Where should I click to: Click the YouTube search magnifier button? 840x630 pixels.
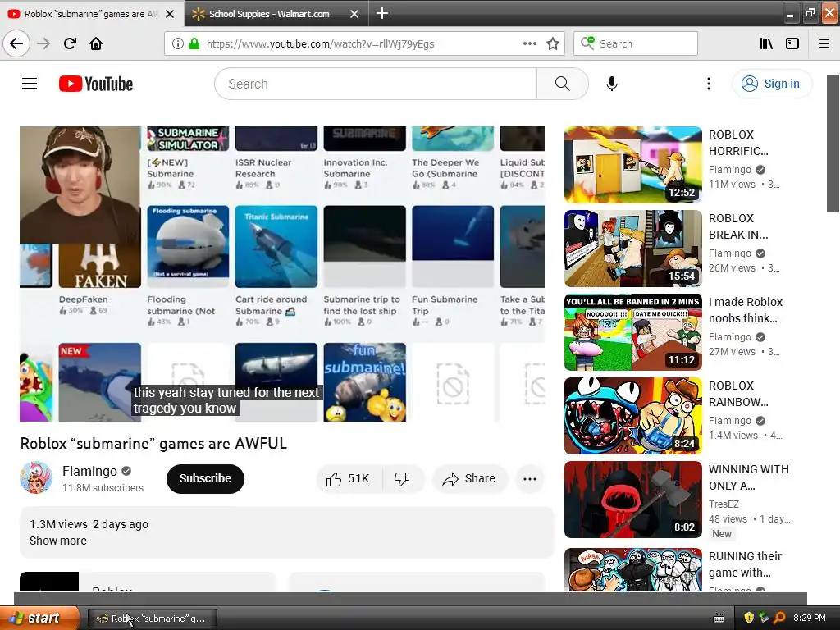coord(563,84)
